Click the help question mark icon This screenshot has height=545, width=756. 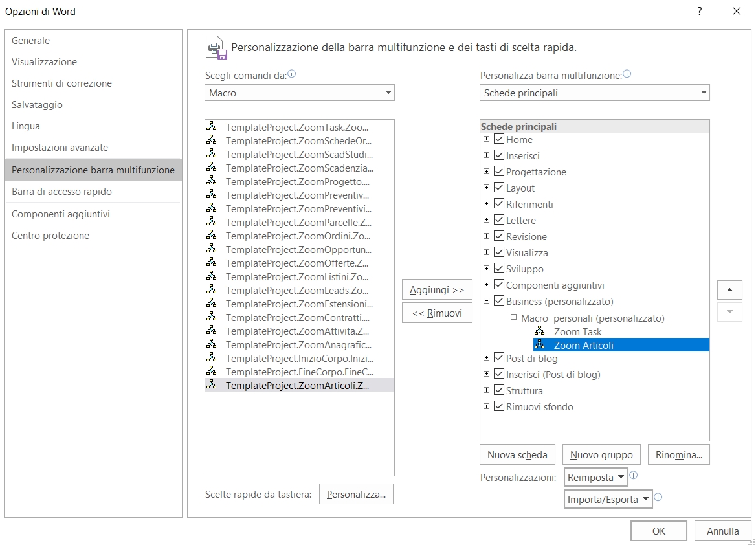pos(700,11)
